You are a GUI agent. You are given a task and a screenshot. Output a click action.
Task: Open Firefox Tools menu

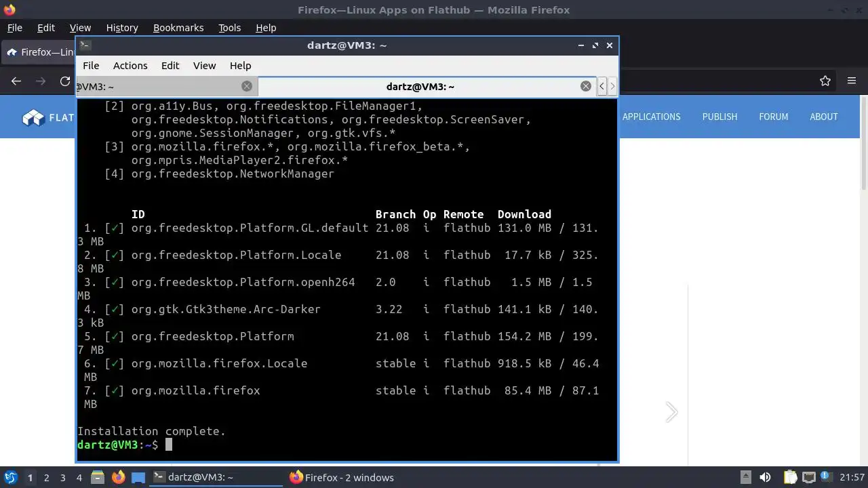[229, 28]
